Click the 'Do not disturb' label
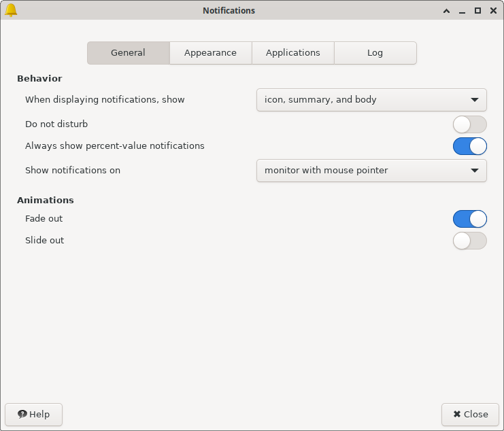The width and height of the screenshot is (504, 431). click(x=56, y=124)
